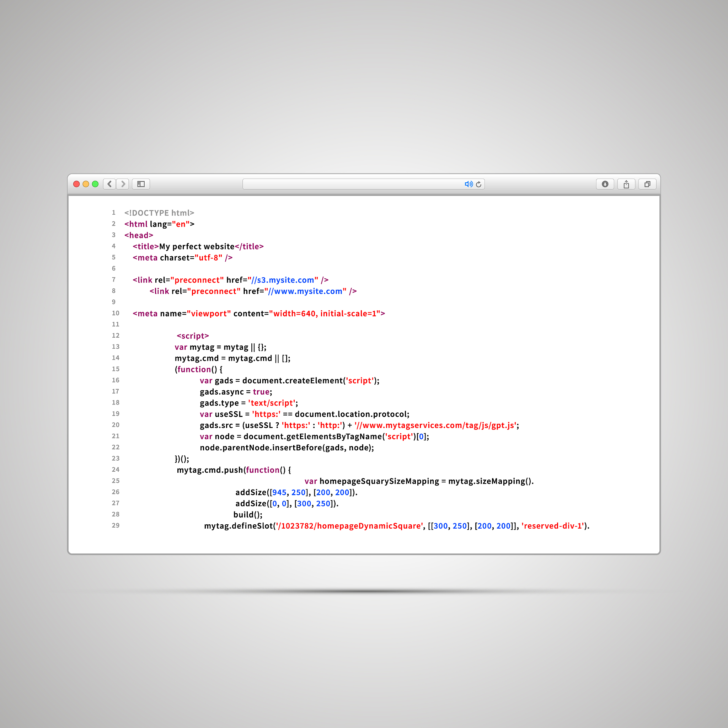Click line number 12 in the gutter
Image resolution: width=728 pixels, height=728 pixels.
[x=115, y=335]
